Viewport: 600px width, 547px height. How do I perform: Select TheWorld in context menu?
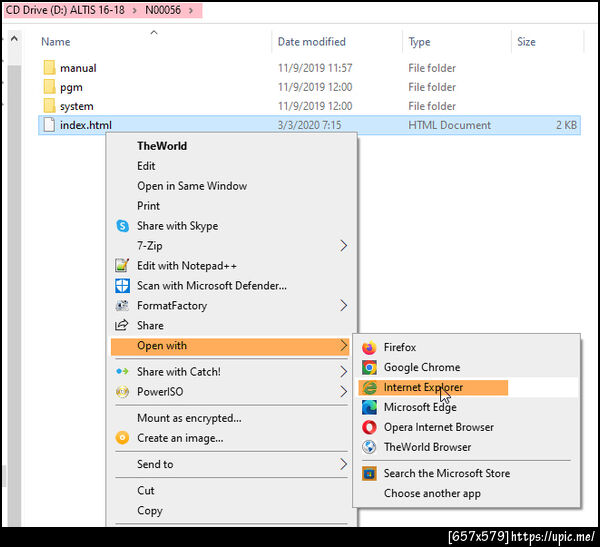pyautogui.click(x=162, y=146)
